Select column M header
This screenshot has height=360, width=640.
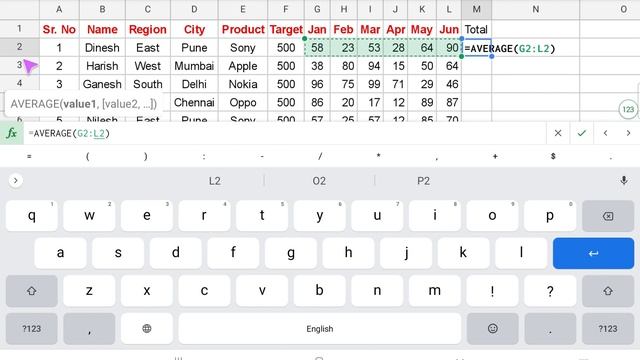pyautogui.click(x=476, y=9)
